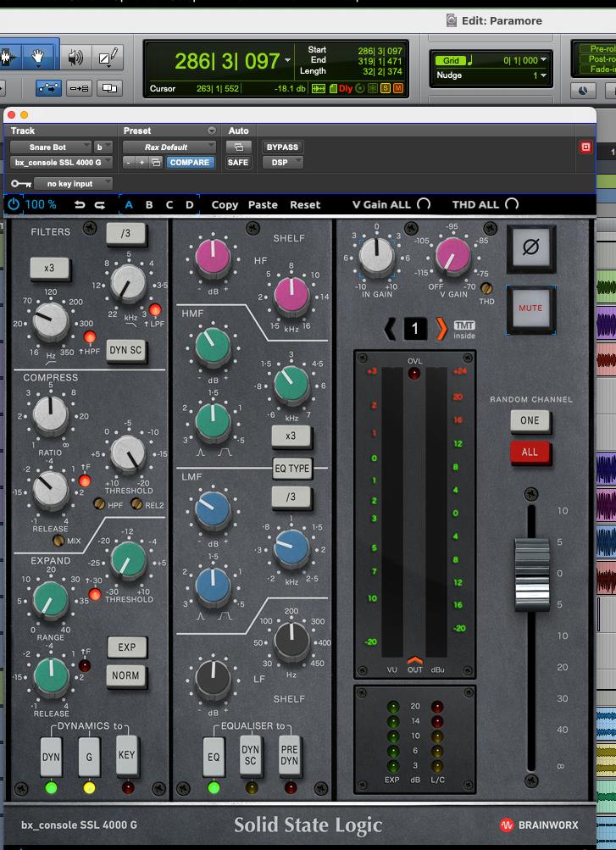616x850 pixels.
Task: Click the HMF section x3 button
Action: (291, 436)
